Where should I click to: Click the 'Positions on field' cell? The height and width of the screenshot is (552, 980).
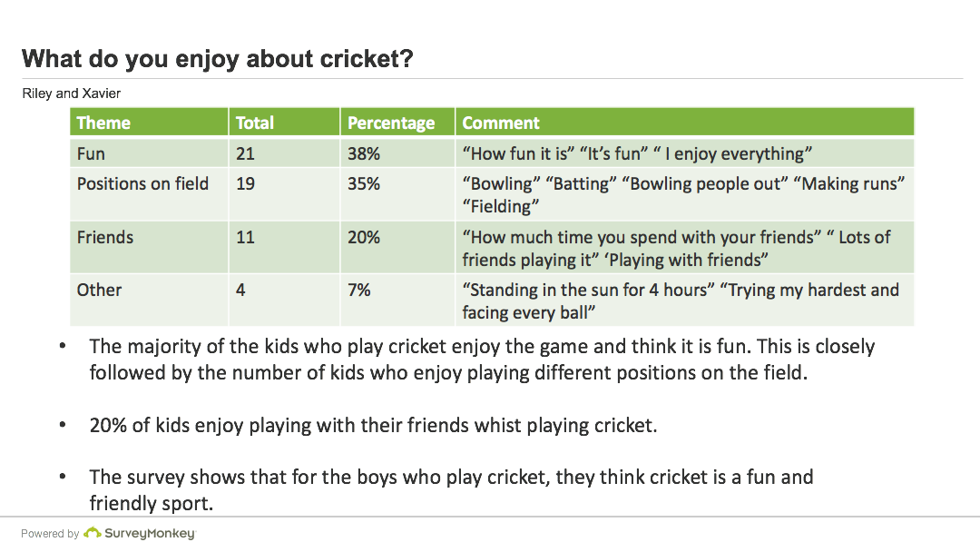click(142, 183)
